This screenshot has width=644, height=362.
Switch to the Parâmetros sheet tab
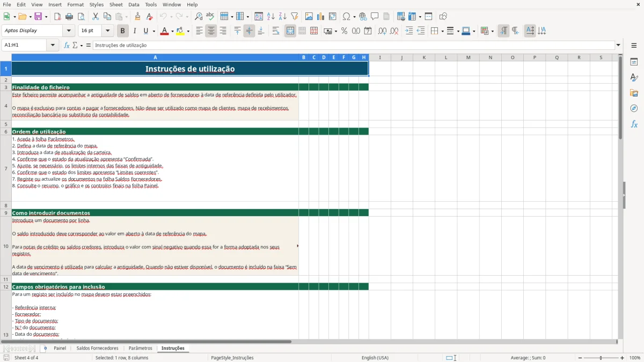[x=141, y=348]
